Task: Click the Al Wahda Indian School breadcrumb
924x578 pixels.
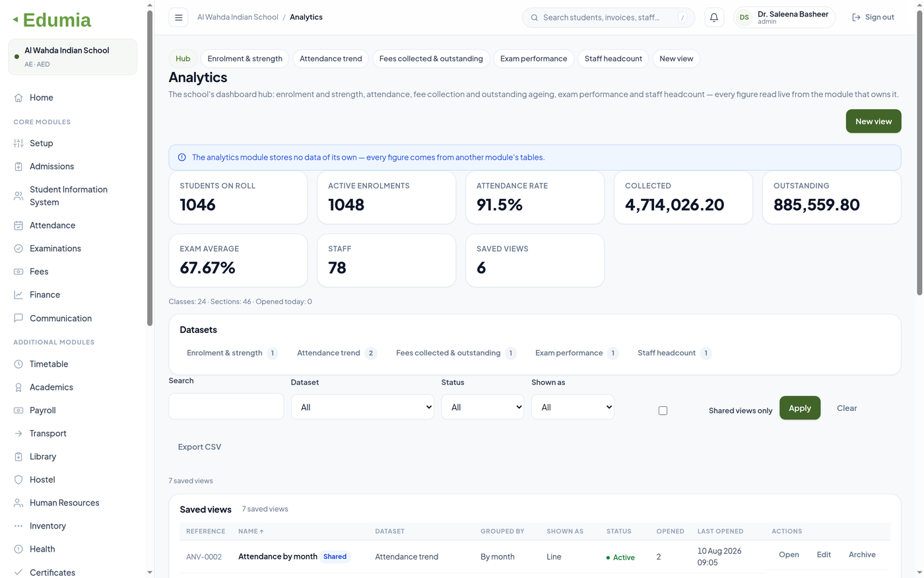Action: 238,17
